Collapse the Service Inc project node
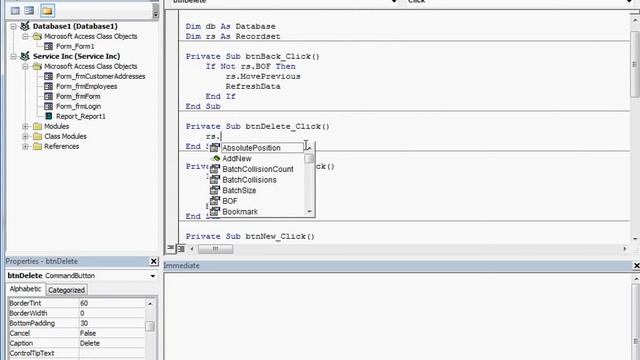 click(x=13, y=56)
